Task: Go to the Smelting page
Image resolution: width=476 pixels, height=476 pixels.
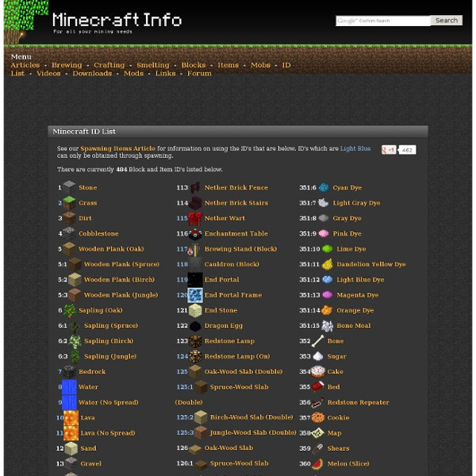Action: 153,65
